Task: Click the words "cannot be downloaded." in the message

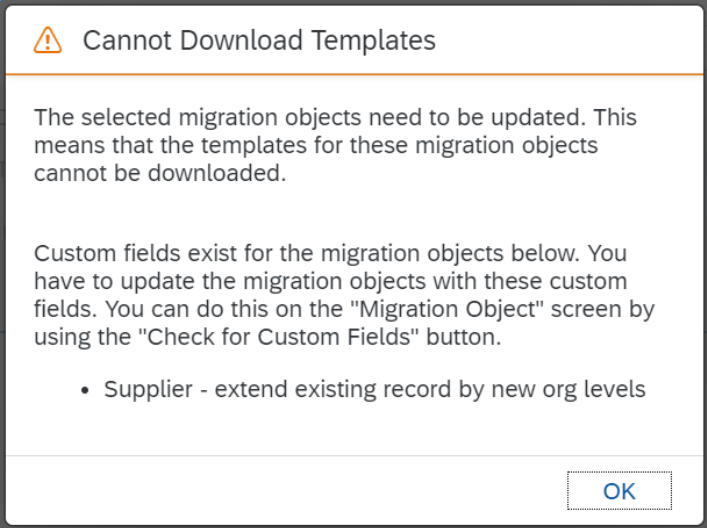Action: tap(160, 173)
